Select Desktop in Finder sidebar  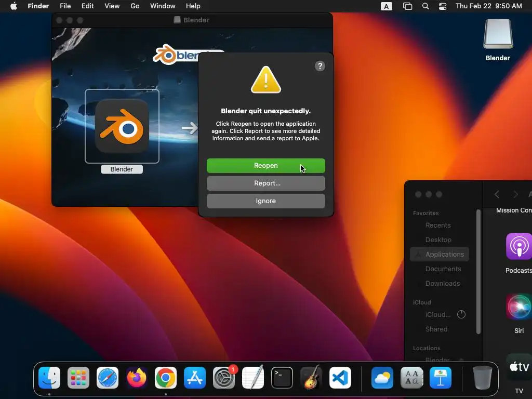tap(440, 240)
